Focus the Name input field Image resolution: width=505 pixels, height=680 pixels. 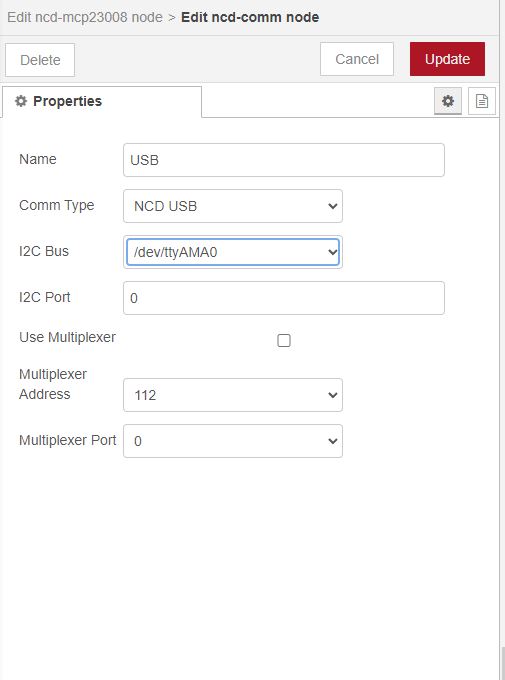284,160
